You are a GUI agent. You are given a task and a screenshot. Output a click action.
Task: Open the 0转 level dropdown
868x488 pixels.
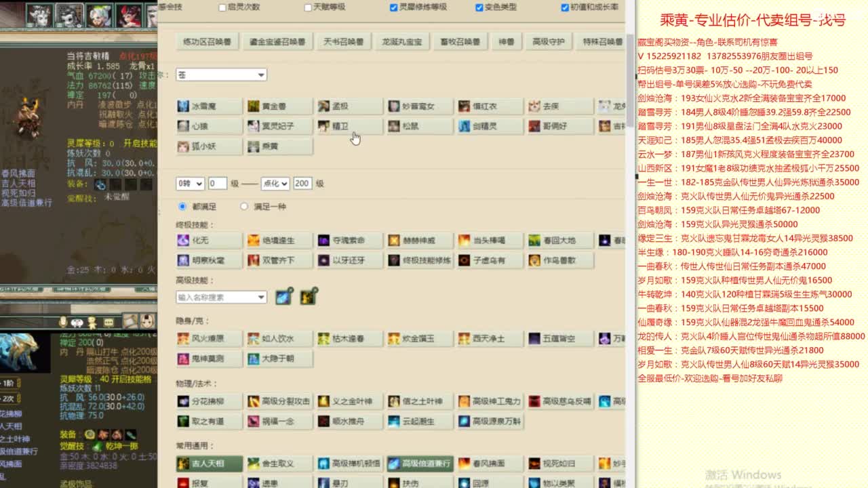[190, 183]
